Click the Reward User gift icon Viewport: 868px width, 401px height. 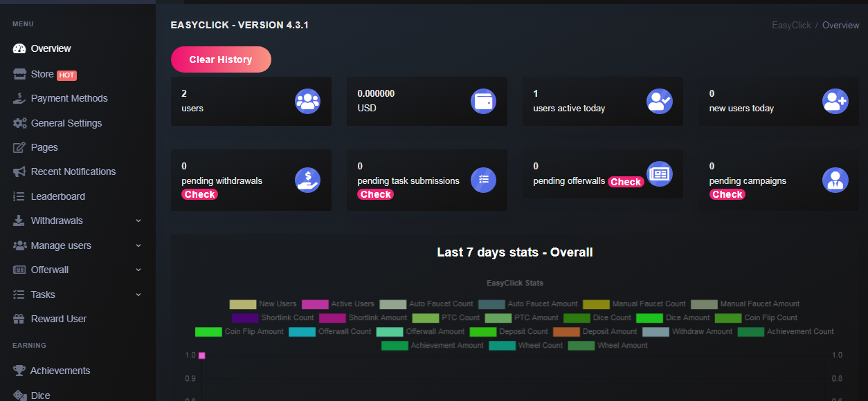click(x=19, y=319)
